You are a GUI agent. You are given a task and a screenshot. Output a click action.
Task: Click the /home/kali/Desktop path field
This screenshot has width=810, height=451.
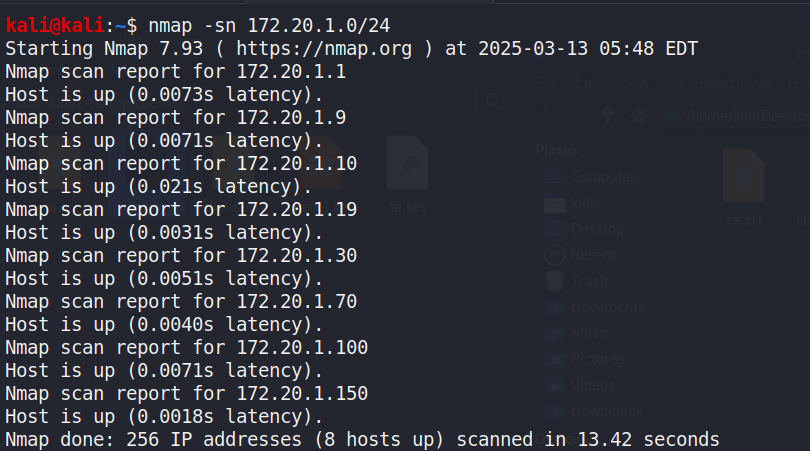tap(735, 116)
